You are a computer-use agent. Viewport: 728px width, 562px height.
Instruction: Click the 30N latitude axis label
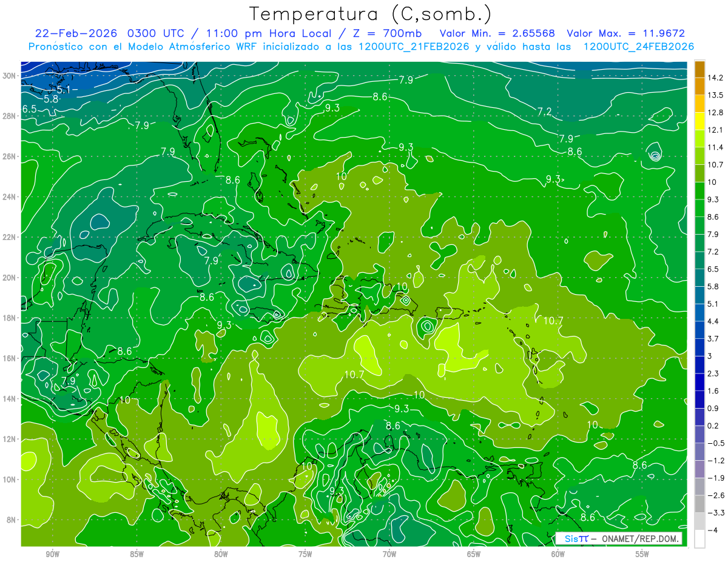pos(10,76)
